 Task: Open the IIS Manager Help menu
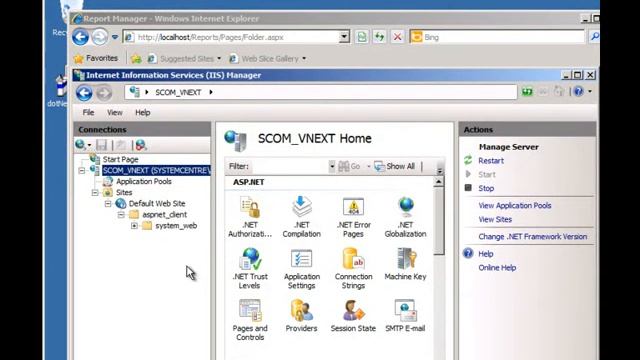click(143, 112)
